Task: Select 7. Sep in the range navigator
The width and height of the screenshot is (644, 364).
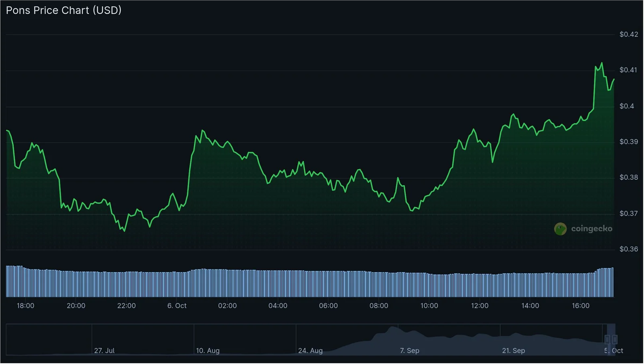Action: (x=410, y=351)
